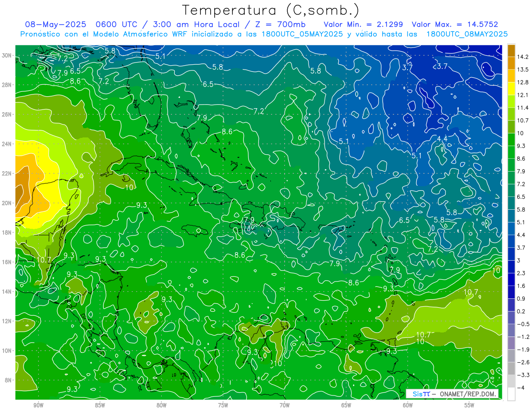
Task: Click the 12.8 value on the color scale
Action: (x=523, y=82)
